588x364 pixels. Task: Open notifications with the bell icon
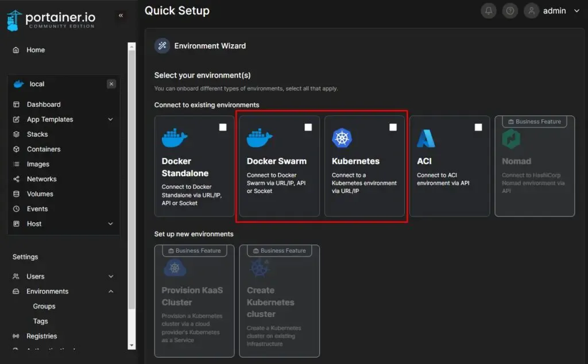point(489,11)
